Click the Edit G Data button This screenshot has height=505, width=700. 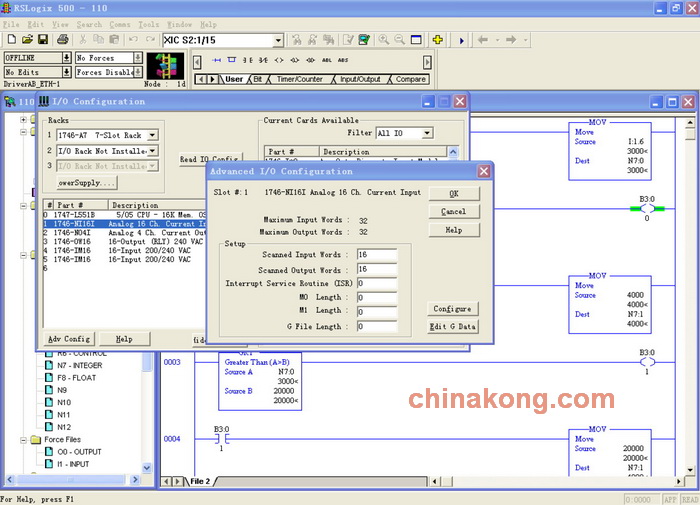[x=452, y=326]
